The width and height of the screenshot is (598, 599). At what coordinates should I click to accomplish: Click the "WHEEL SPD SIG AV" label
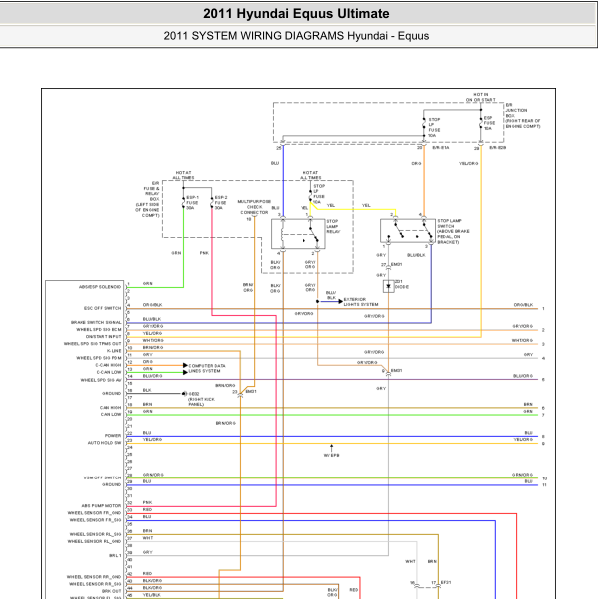click(101, 380)
